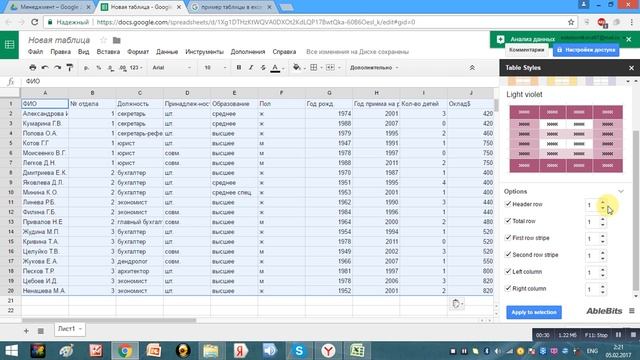Reload the browser page

(x=35, y=22)
